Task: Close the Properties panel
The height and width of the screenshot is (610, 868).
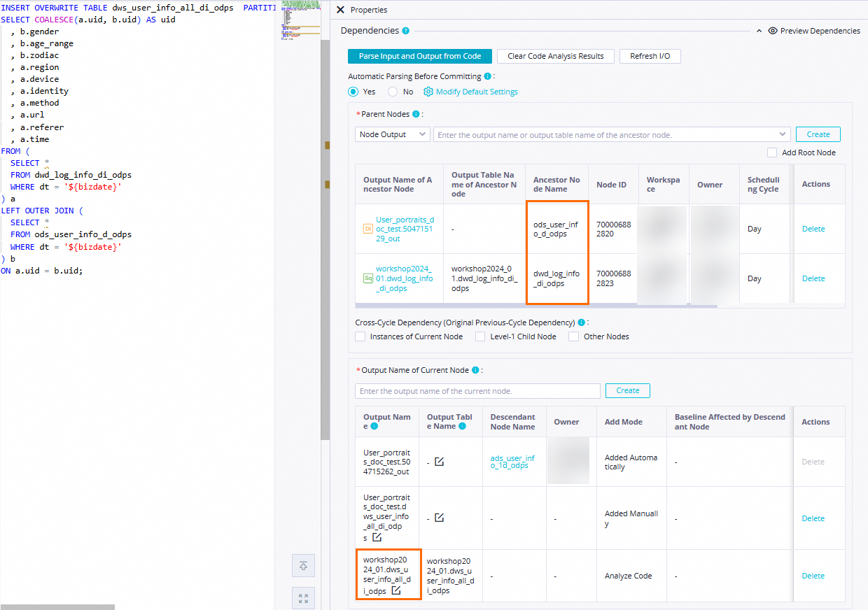Action: click(x=340, y=10)
